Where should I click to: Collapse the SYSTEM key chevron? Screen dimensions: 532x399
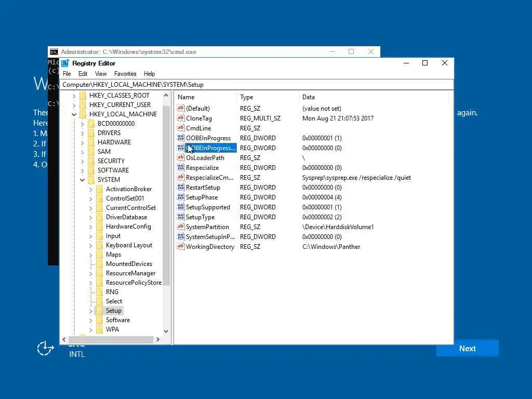(x=82, y=180)
